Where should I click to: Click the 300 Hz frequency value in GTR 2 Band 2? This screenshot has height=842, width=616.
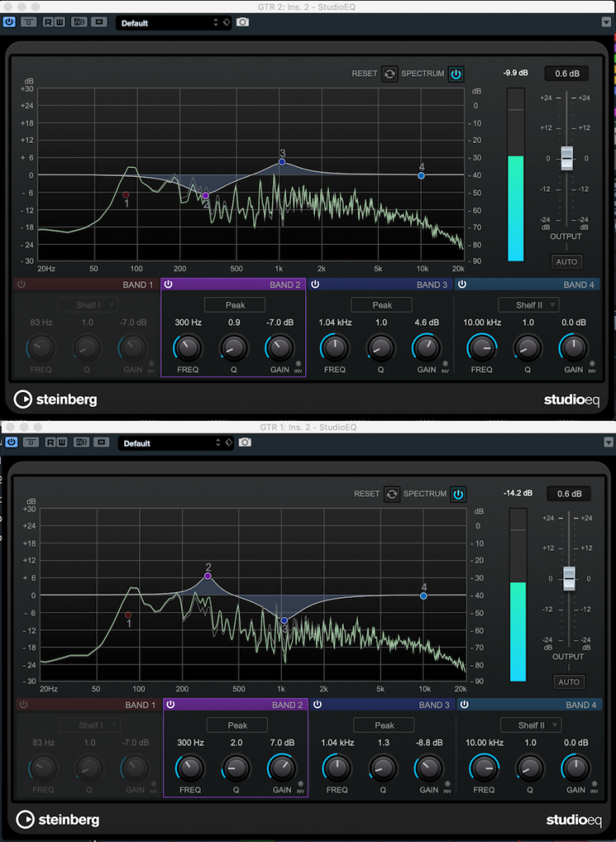coord(188,322)
